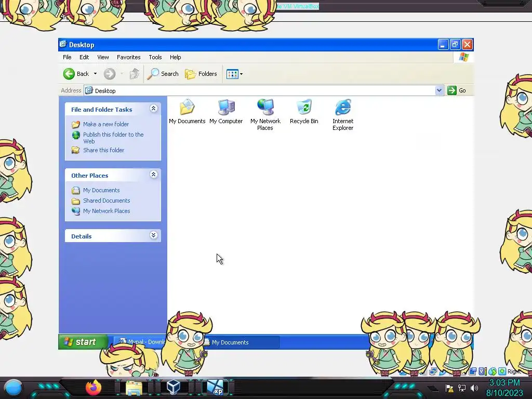This screenshot has height=399, width=532.
Task: Open the Edit menu
Action: coord(84,57)
